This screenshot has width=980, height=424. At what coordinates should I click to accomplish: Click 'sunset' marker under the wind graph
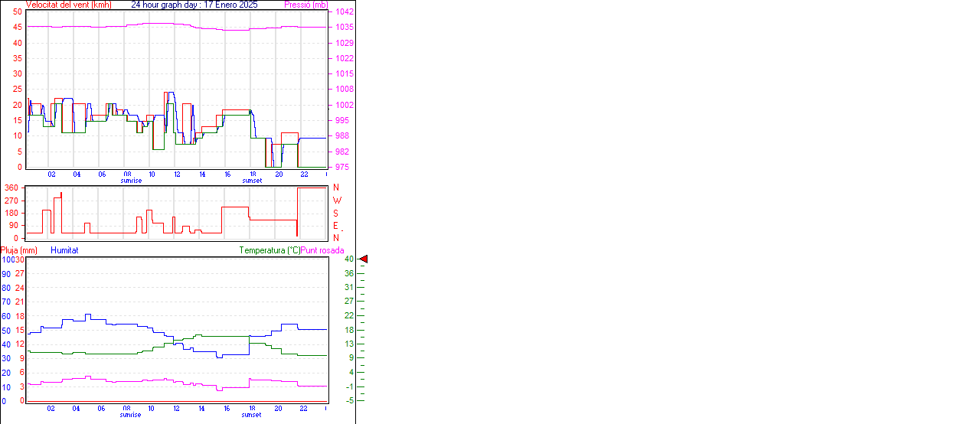click(251, 181)
